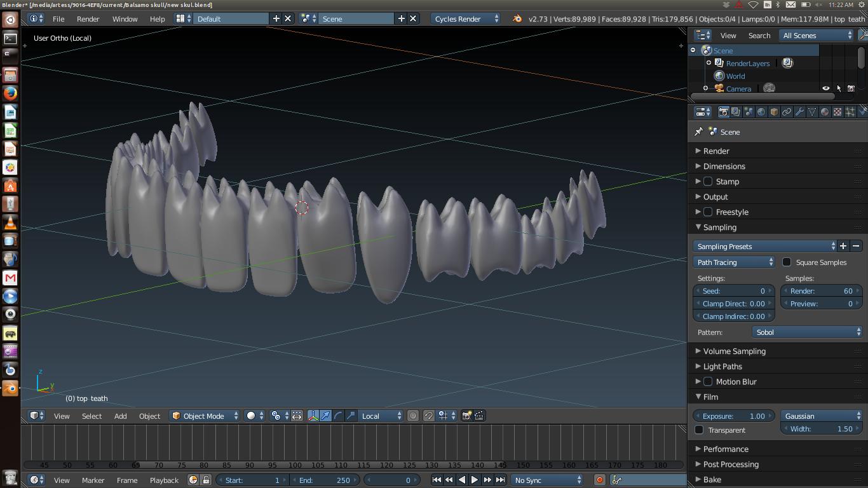Select the scale manipulator icon

click(351, 416)
